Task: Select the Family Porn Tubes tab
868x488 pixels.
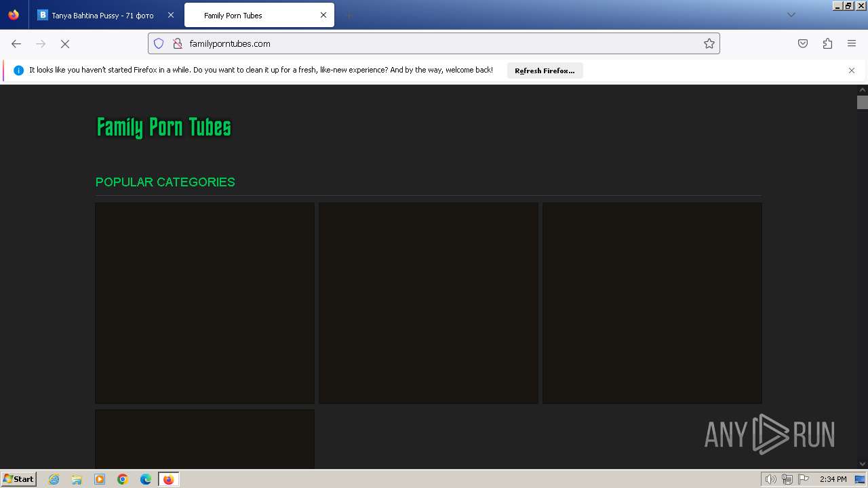Action: (x=259, y=15)
